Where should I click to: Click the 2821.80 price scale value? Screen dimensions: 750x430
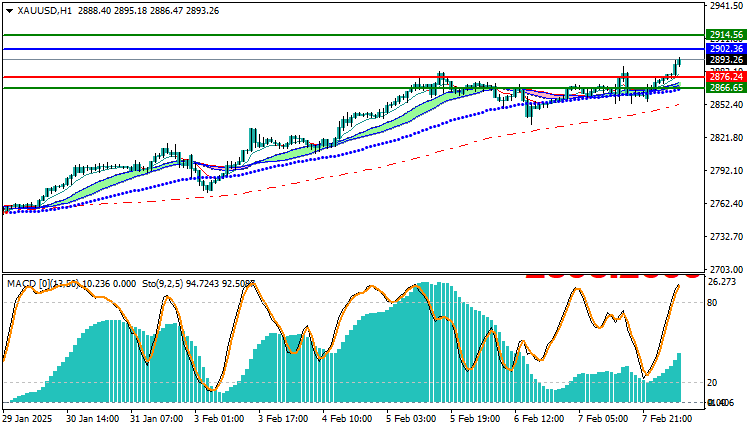coord(726,138)
